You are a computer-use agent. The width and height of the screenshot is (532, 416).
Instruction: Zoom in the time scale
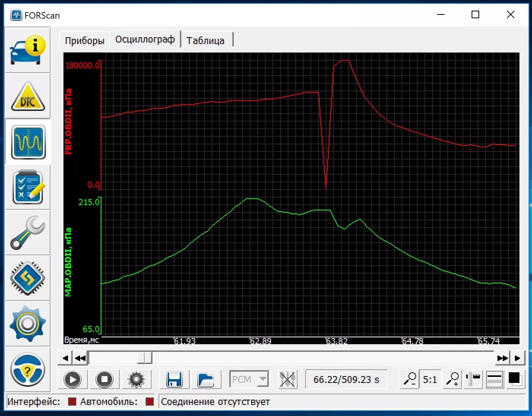tap(453, 379)
